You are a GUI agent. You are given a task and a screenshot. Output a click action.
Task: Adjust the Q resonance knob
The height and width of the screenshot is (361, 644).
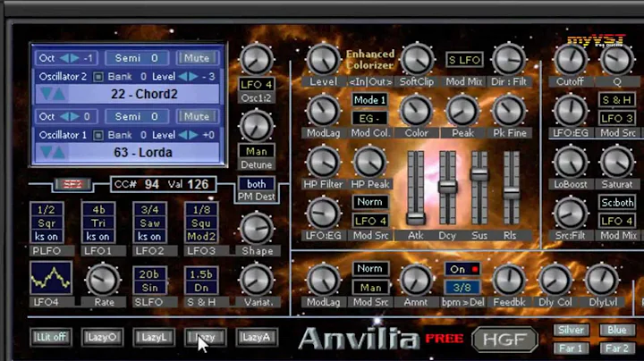pyautogui.click(x=617, y=60)
